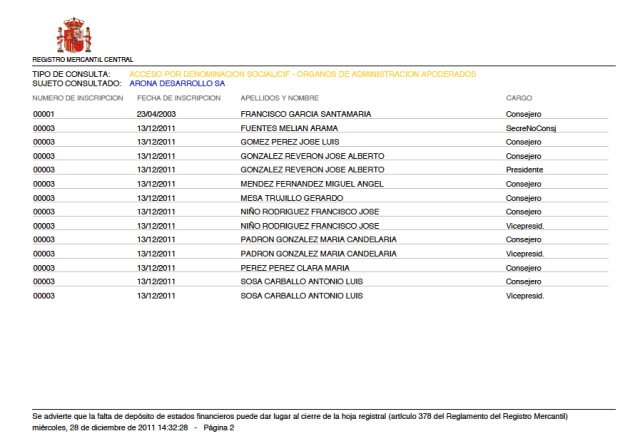
Task: Click the Spanish coat of arms logo
Action: point(74,35)
